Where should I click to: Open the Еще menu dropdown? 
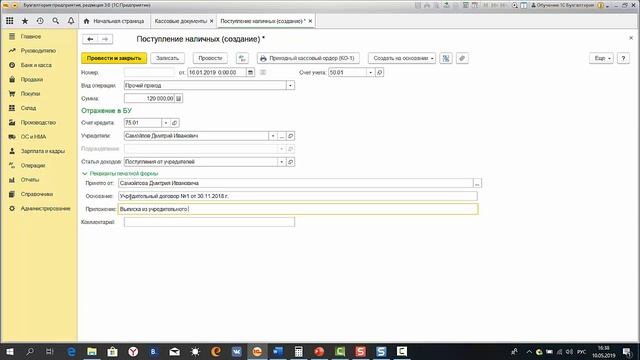(601, 58)
